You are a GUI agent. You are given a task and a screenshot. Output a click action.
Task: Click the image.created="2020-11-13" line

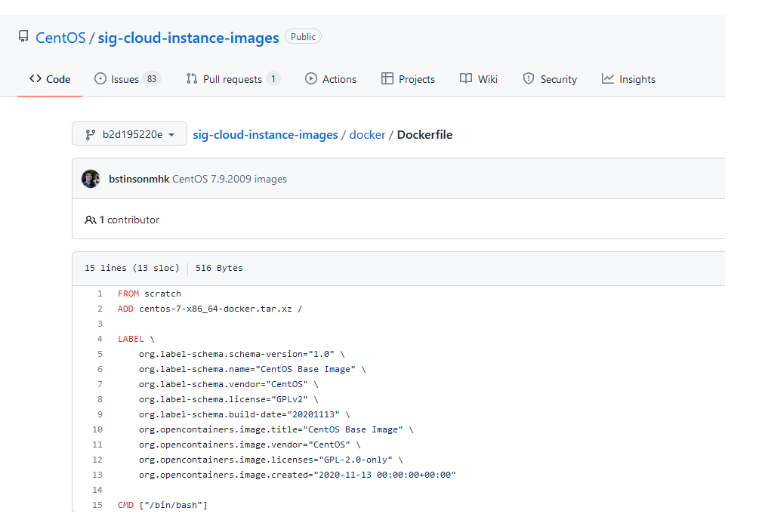point(298,475)
